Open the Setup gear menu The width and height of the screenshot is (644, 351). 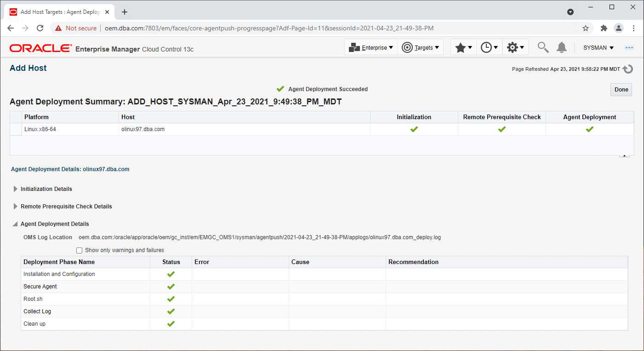coord(515,47)
